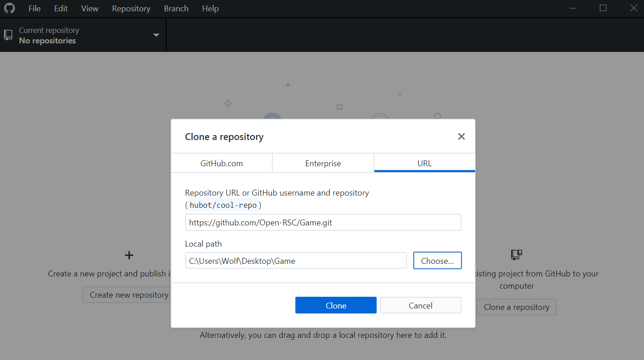Select the URL tab
Image resolution: width=644 pixels, height=360 pixels.
point(425,163)
